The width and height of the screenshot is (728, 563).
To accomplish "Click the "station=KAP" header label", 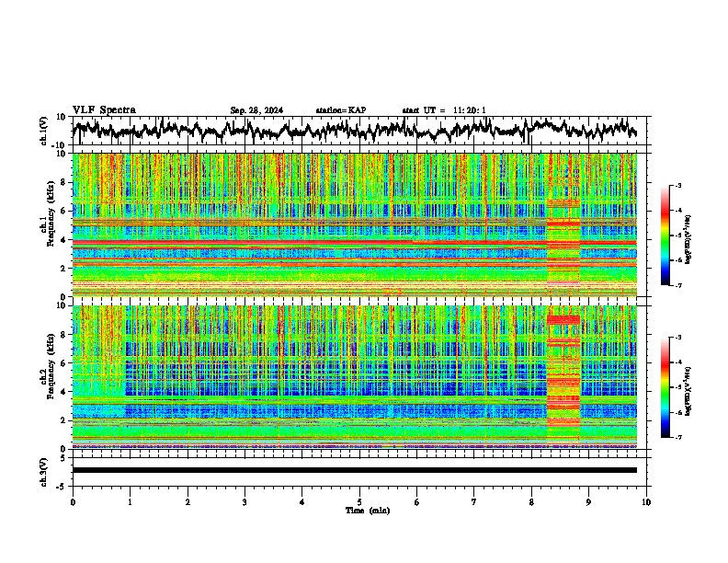I will pyautogui.click(x=341, y=110).
